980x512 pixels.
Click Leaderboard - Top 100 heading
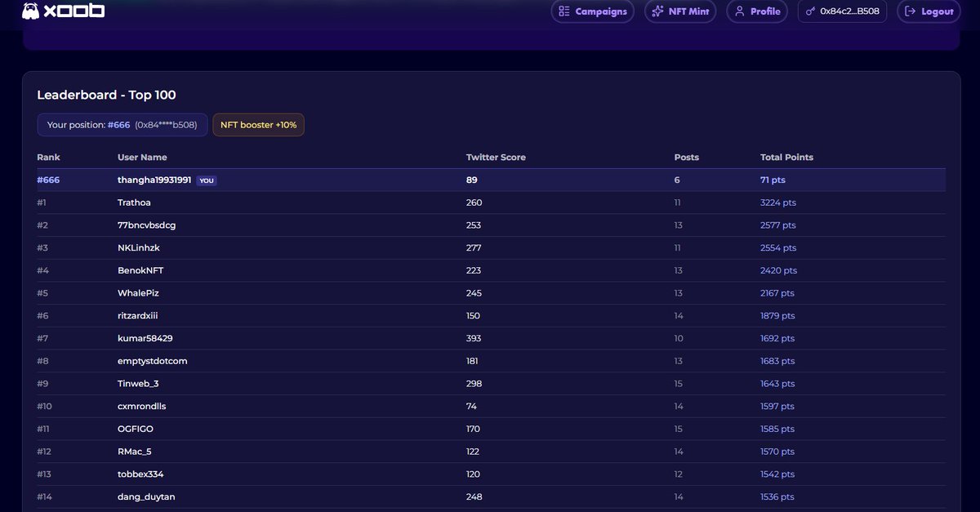(x=106, y=96)
